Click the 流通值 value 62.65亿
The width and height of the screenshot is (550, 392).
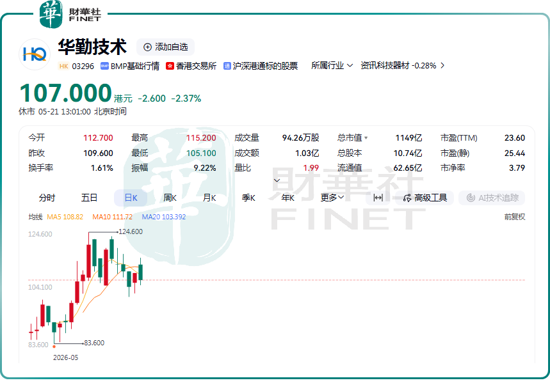tap(408, 168)
